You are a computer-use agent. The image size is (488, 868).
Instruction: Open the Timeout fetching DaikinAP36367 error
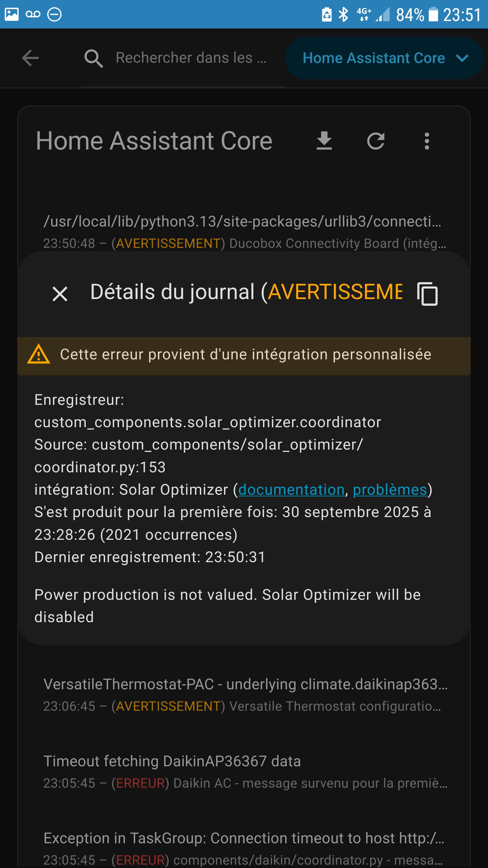coord(244,772)
